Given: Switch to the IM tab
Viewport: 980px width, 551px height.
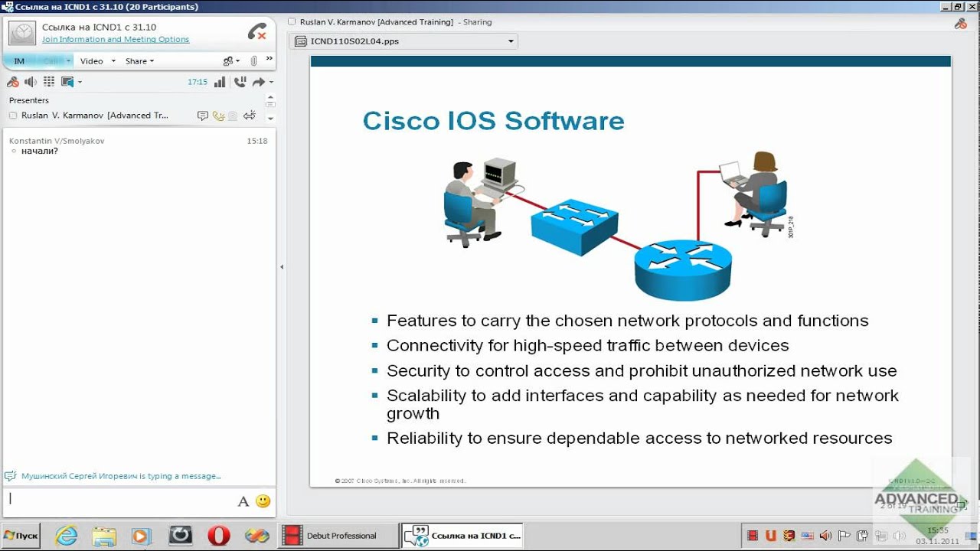Looking at the screenshot, I should pyautogui.click(x=19, y=61).
